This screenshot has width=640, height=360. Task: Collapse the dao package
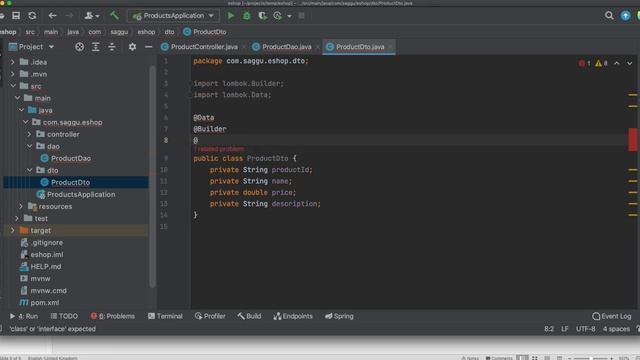pos(29,146)
